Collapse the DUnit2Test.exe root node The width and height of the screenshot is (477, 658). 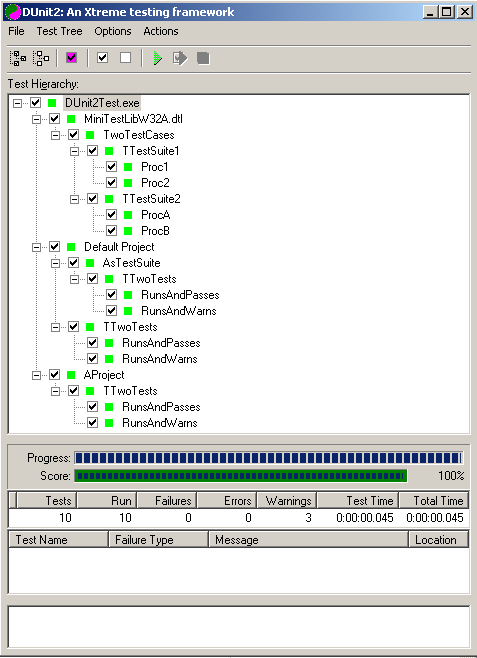coord(17,103)
